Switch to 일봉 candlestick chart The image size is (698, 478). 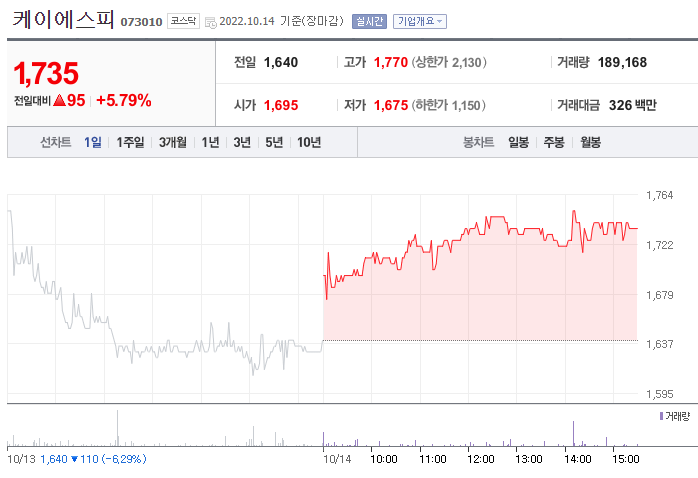click(x=519, y=142)
